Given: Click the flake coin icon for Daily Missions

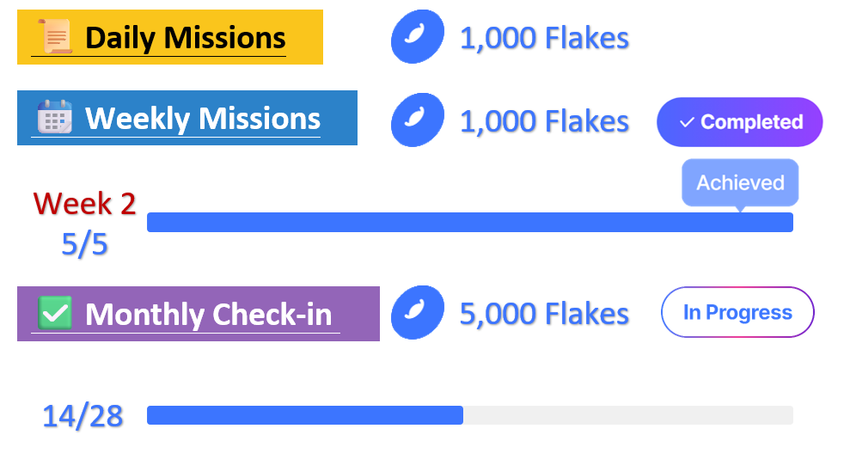Looking at the screenshot, I should (x=415, y=38).
